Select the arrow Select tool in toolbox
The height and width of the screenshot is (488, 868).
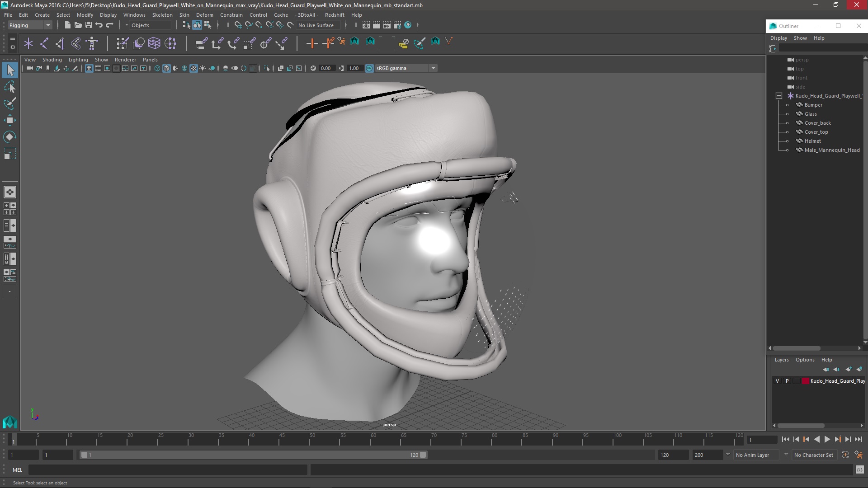point(10,70)
